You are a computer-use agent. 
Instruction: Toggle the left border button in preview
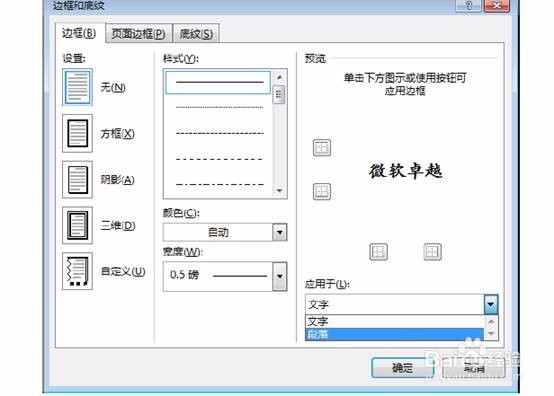point(378,252)
